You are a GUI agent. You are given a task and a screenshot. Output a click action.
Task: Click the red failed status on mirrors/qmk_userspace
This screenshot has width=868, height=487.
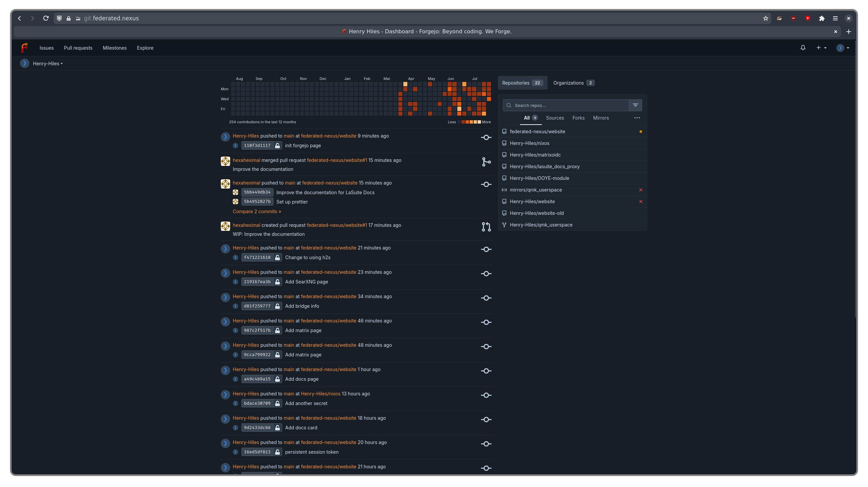(641, 190)
